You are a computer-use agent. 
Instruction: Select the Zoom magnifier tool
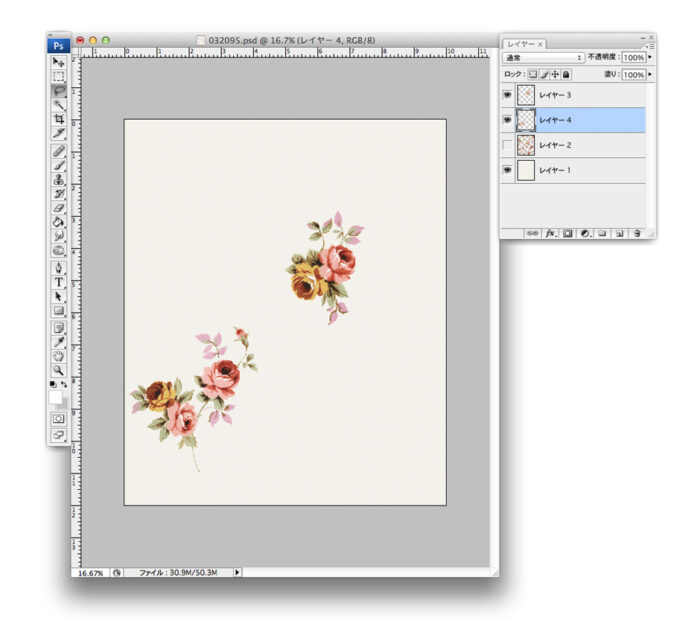coord(59,369)
